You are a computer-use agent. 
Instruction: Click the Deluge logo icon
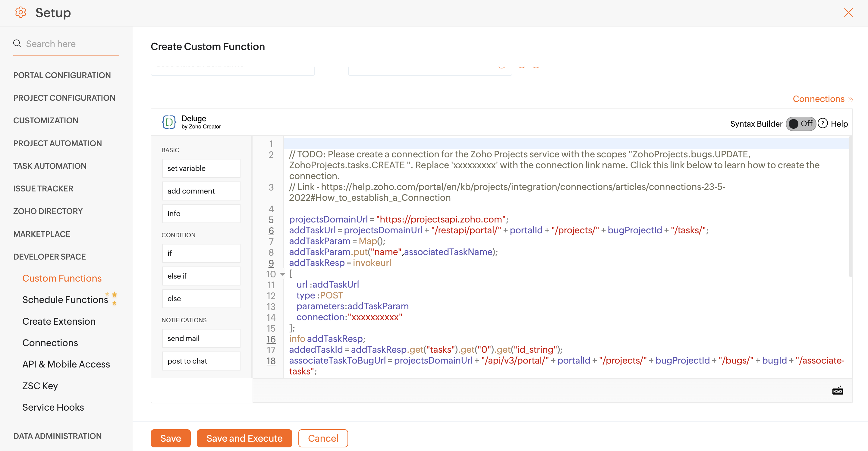(x=169, y=122)
